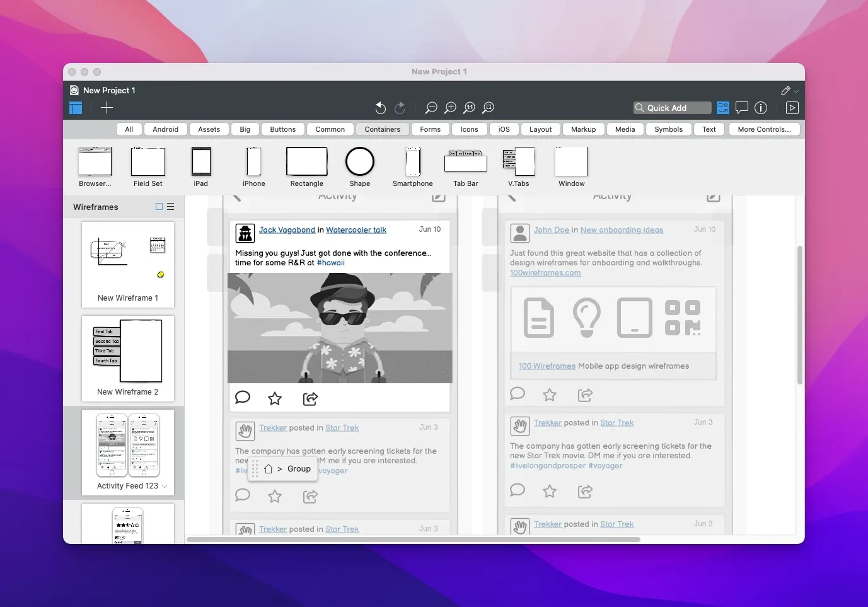Viewport: 868px width, 607px height.
Task: Click the zoom-to-fit icon
Action: click(488, 108)
